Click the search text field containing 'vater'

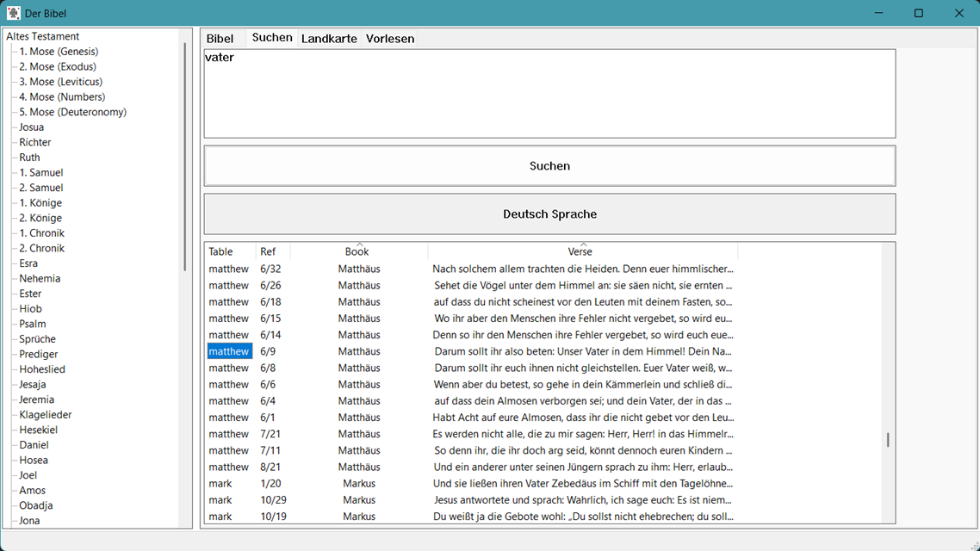(549, 94)
